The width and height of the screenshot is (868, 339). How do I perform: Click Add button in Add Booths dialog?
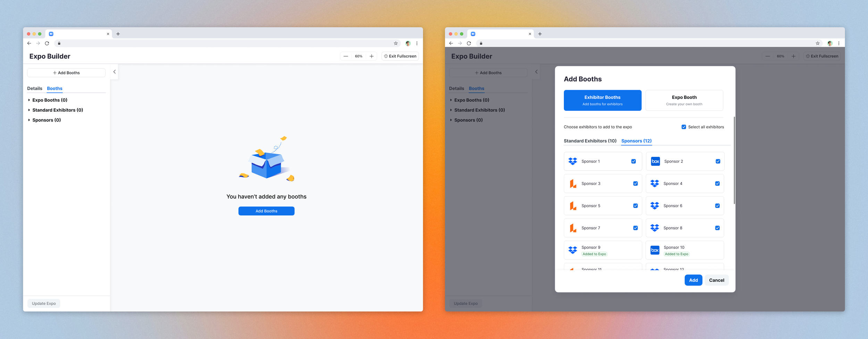click(x=693, y=280)
